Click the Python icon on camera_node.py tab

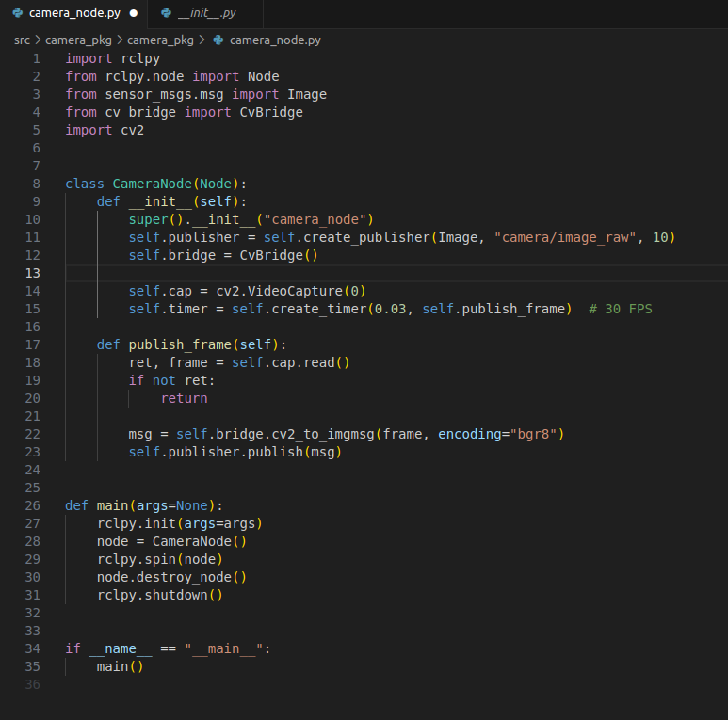[17, 13]
